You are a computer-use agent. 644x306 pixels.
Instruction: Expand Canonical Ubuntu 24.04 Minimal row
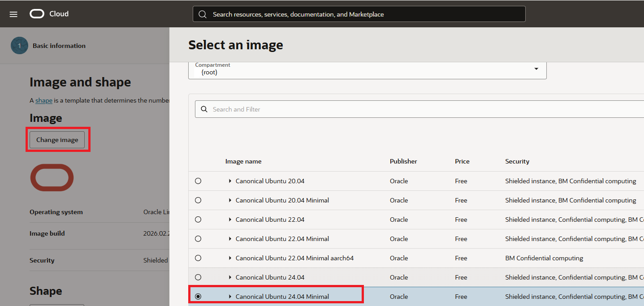(x=230, y=297)
